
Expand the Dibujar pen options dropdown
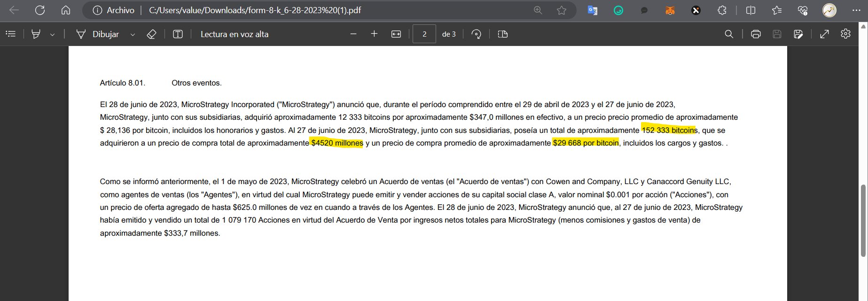click(133, 34)
